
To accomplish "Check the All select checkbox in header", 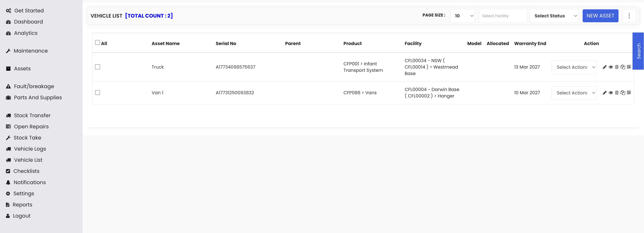I will (97, 43).
